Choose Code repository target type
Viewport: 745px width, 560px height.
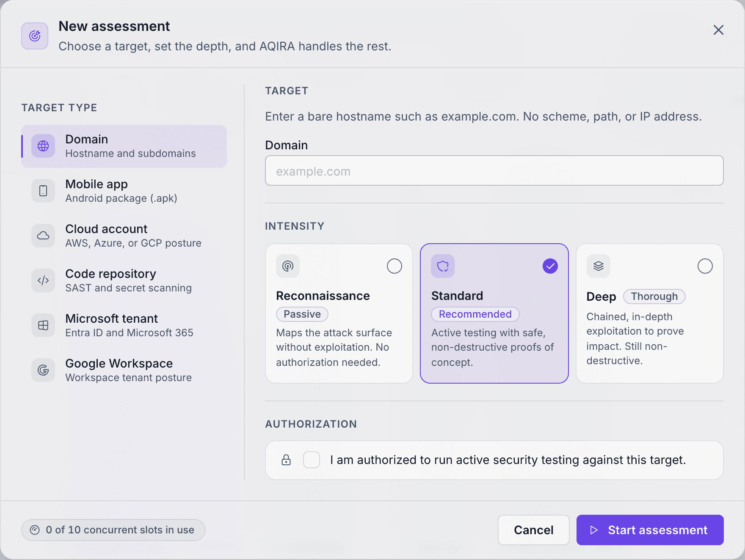click(x=124, y=280)
